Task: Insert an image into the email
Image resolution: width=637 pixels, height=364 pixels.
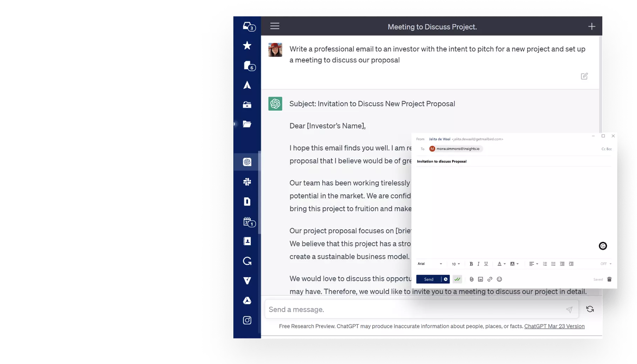Action: [480, 279]
